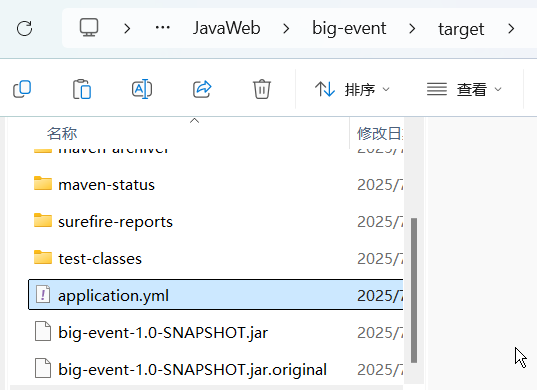This screenshot has height=390, width=537.
Task: Click the date cell of maven-status
Action: pos(380,185)
